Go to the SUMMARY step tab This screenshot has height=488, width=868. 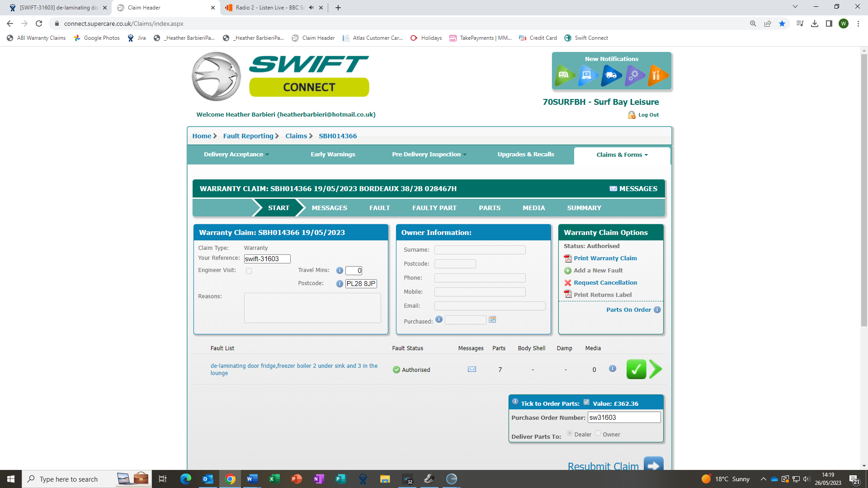(x=584, y=208)
